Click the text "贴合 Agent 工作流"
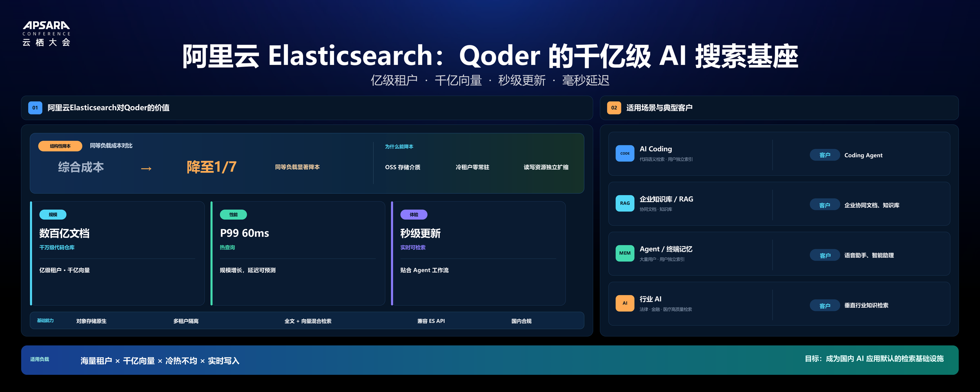The image size is (980, 392). (425, 270)
